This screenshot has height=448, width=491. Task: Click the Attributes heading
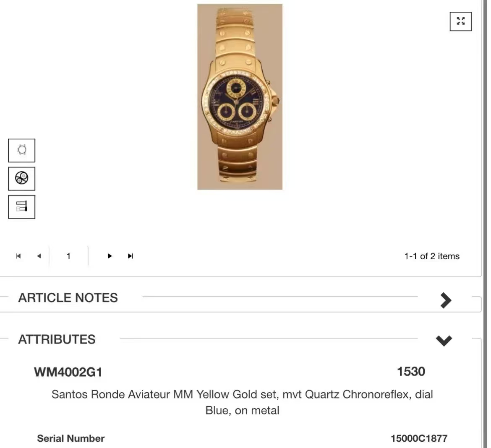point(57,339)
